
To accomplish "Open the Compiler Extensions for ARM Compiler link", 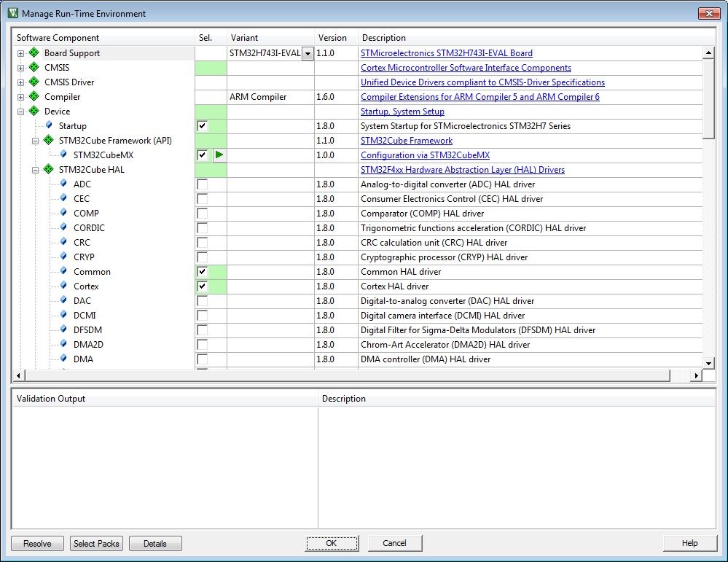I will tap(480, 97).
